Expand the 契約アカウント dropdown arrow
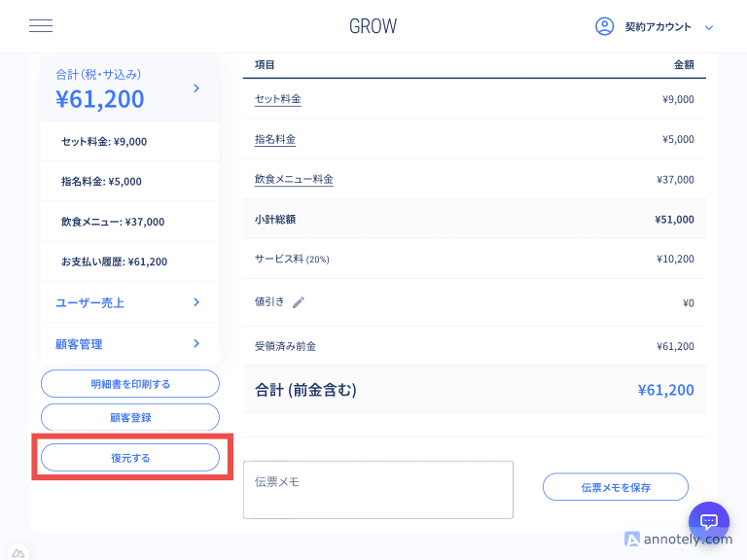 coord(709,27)
